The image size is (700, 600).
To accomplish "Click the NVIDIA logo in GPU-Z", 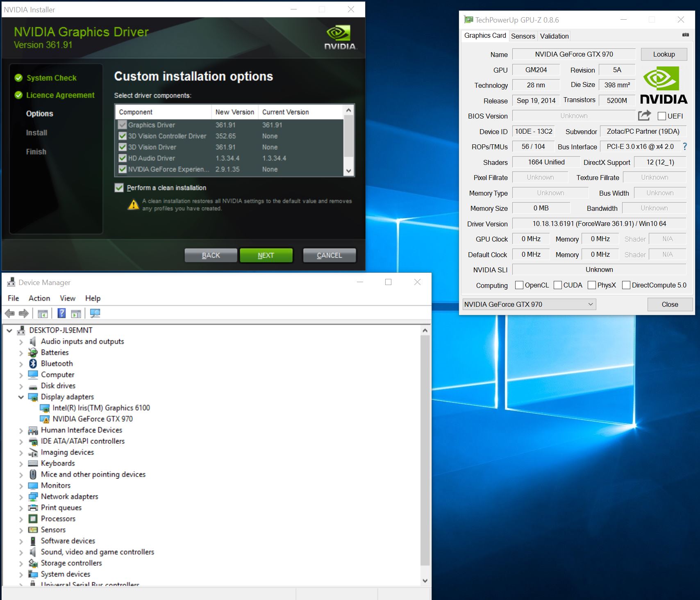I will (x=664, y=86).
